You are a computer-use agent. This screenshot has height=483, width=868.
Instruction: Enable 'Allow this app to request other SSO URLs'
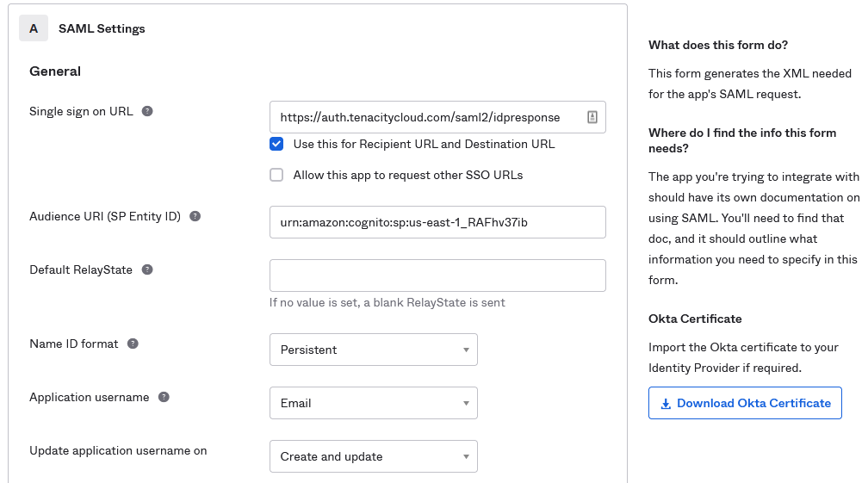tap(276, 175)
